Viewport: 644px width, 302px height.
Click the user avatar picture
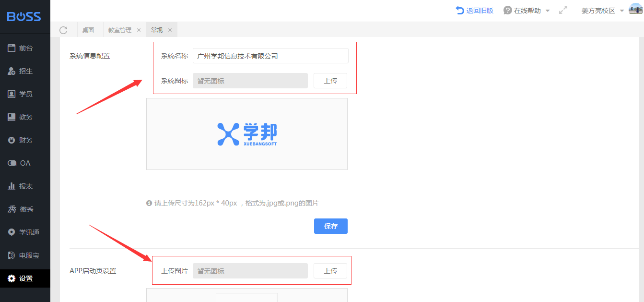635,10
